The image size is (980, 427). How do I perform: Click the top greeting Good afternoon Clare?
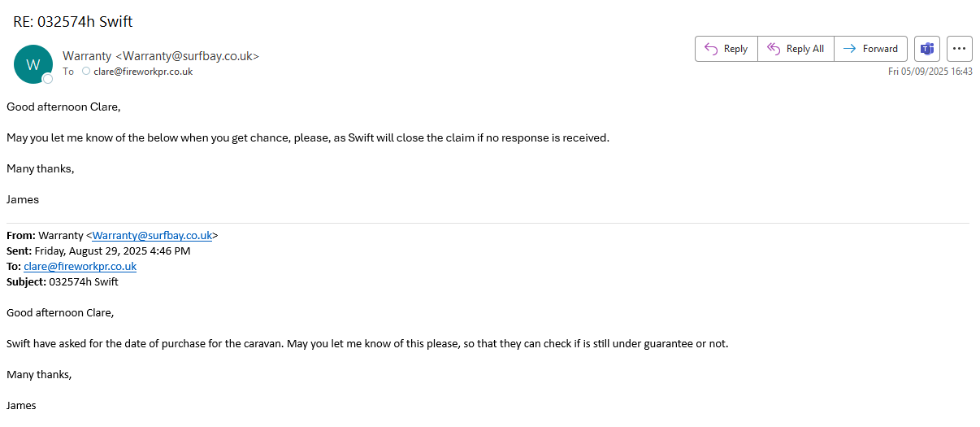[63, 107]
